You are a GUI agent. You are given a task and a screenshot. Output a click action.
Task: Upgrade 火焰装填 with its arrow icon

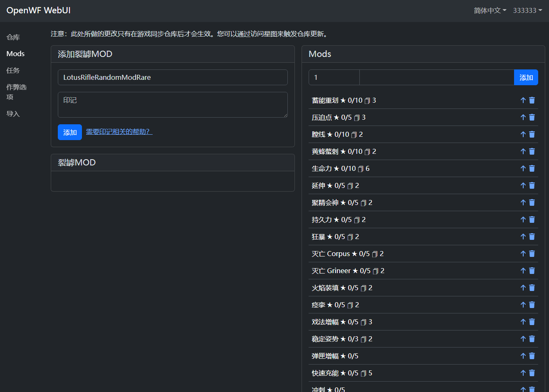click(x=523, y=287)
